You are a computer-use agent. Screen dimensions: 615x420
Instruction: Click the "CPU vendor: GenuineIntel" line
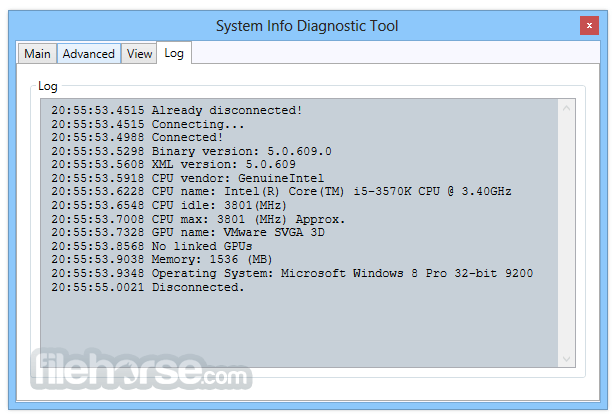[x=187, y=178]
